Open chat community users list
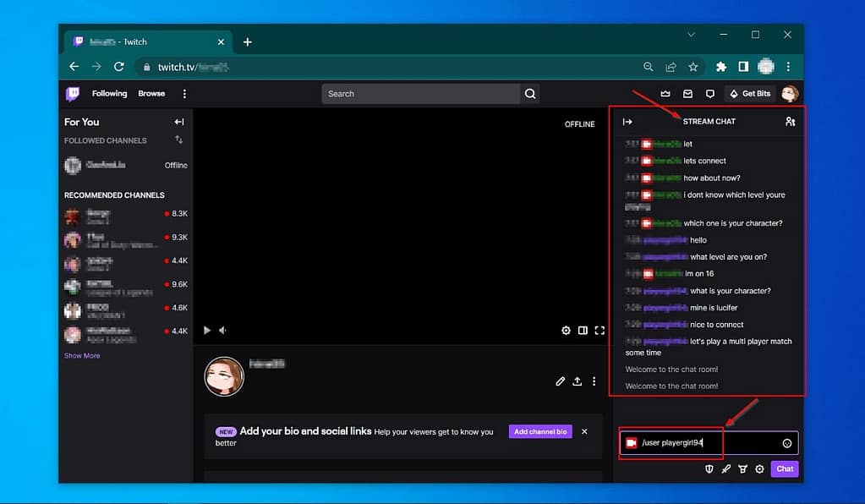The width and height of the screenshot is (865, 504). [790, 122]
